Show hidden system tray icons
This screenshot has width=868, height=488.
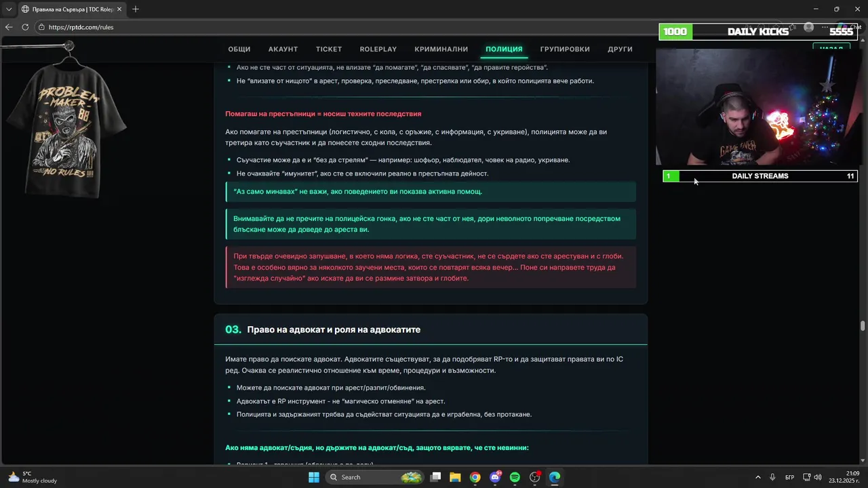pyautogui.click(x=757, y=477)
